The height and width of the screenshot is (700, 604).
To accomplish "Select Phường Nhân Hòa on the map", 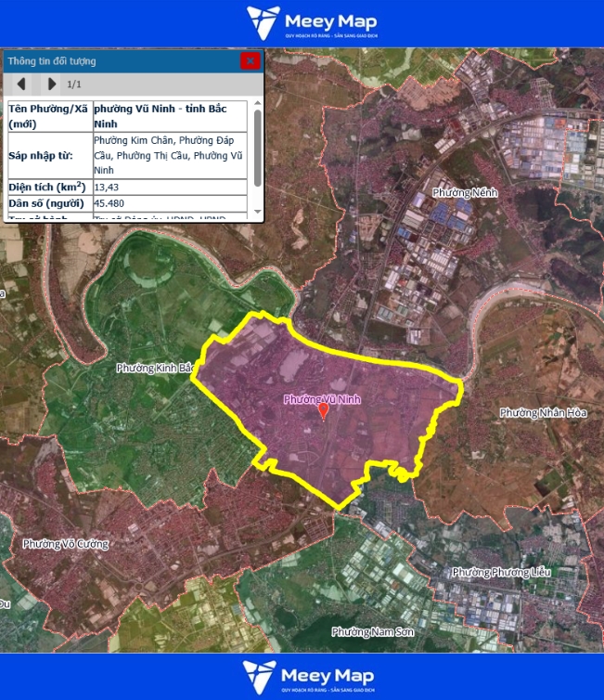I will tap(543, 412).
